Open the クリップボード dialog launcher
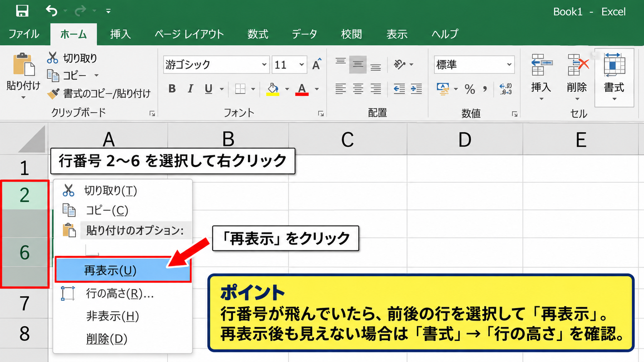The height and width of the screenshot is (362, 644). click(x=153, y=113)
